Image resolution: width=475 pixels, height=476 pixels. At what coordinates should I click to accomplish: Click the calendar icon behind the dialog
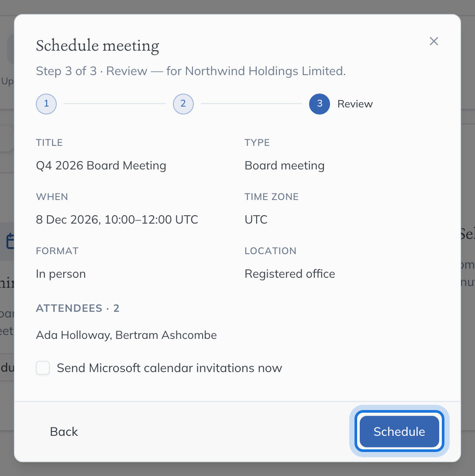10,241
